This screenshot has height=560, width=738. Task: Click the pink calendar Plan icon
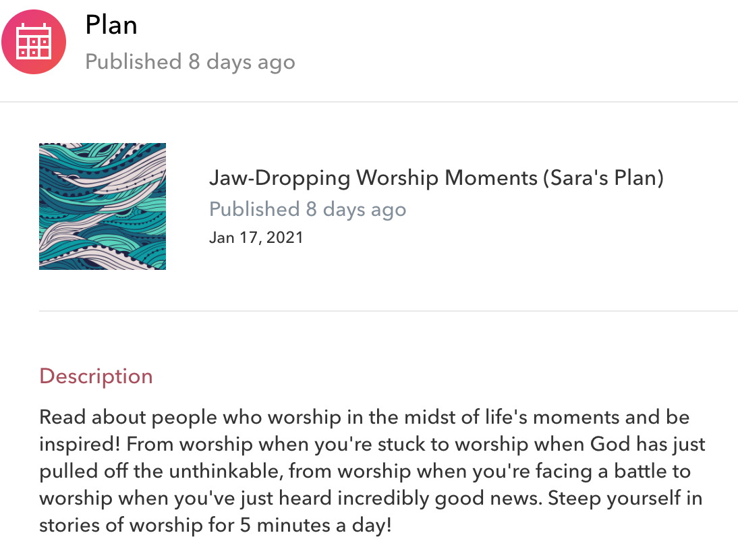34,42
